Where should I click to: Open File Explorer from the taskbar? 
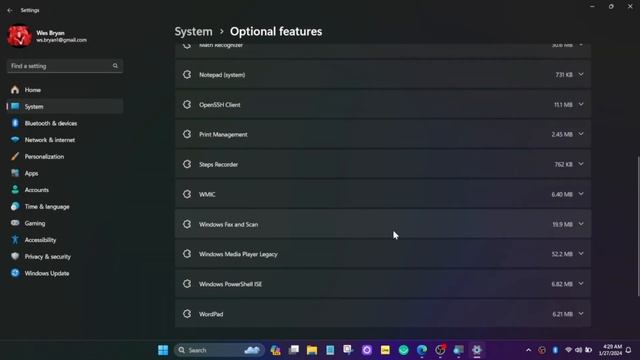312,350
